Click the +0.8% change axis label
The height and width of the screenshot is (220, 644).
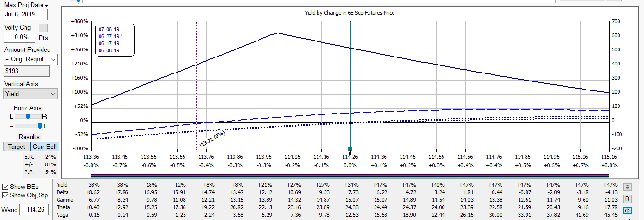tap(609, 165)
